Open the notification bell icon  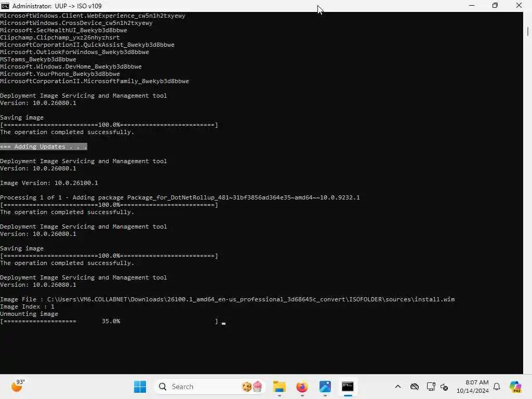point(497,387)
